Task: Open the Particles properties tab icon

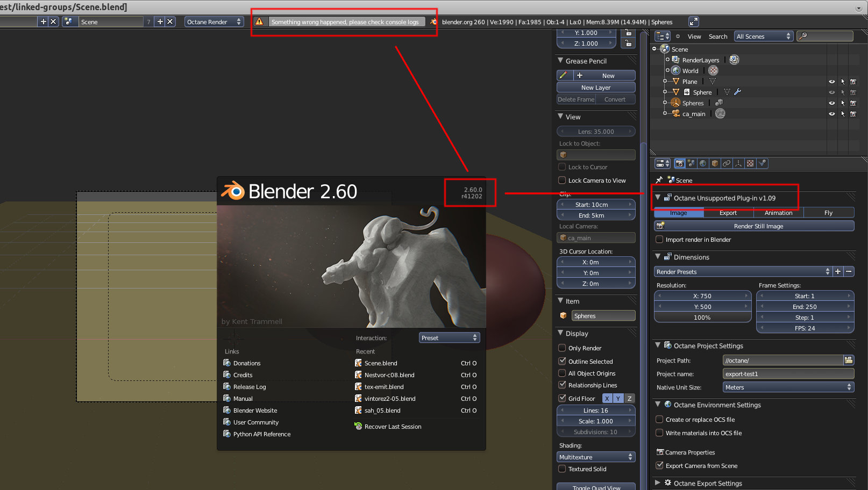Action: tap(762, 163)
